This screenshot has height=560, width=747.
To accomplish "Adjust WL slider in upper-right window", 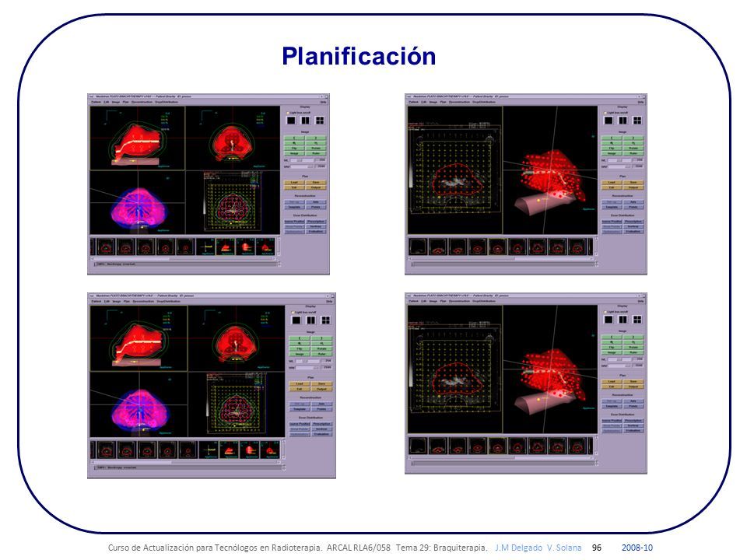I will pos(619,161).
